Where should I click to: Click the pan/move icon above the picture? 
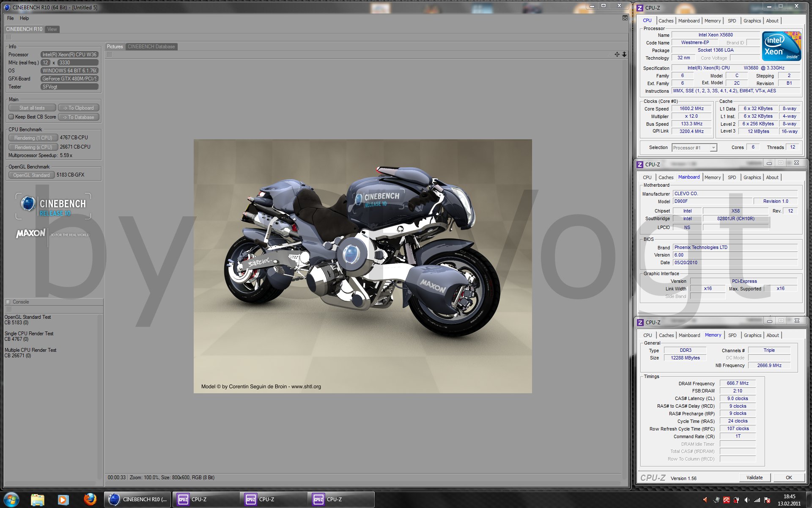pyautogui.click(x=617, y=54)
